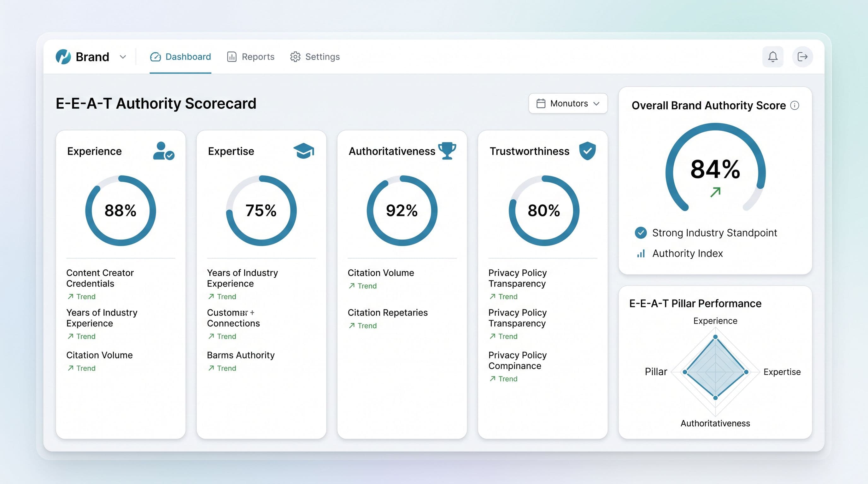The height and width of the screenshot is (484, 868).
Task: Click the Experience point on radar chart
Action: [715, 337]
